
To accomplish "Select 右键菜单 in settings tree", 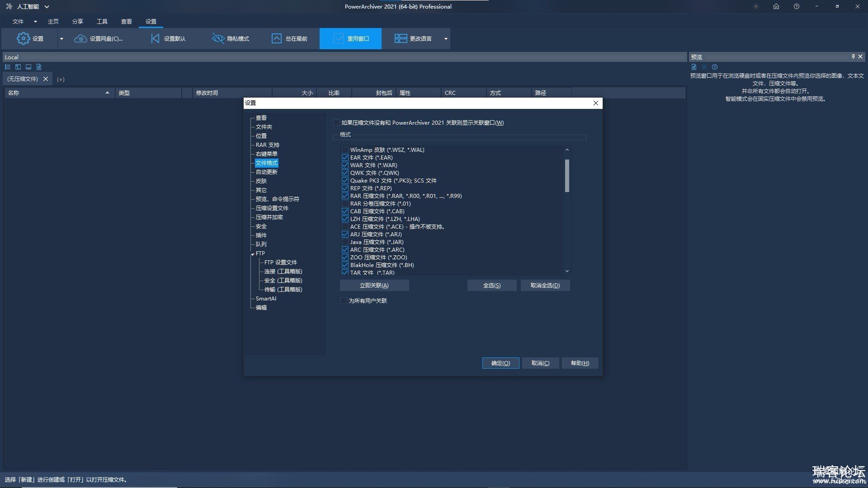I will point(267,154).
